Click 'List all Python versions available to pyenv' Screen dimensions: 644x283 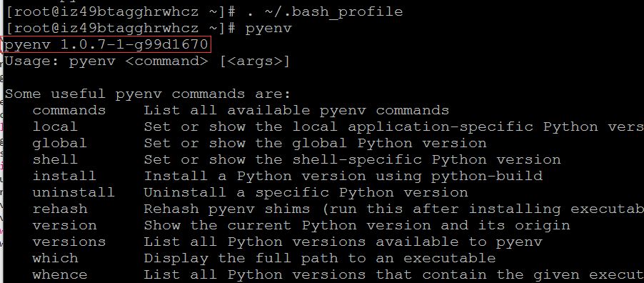[343, 242]
